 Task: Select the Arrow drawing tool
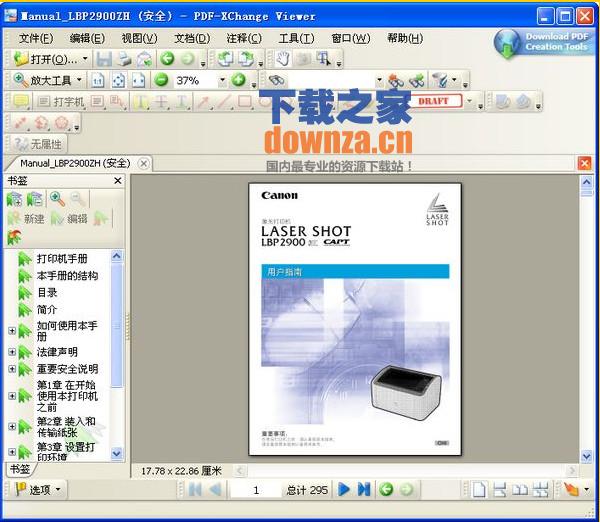point(203,101)
